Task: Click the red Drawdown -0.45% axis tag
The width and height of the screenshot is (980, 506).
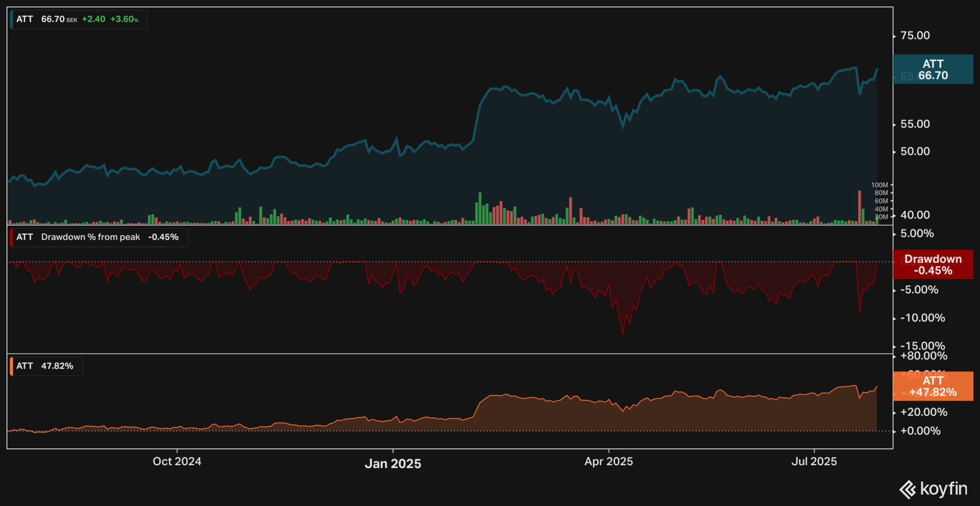Action: point(933,265)
